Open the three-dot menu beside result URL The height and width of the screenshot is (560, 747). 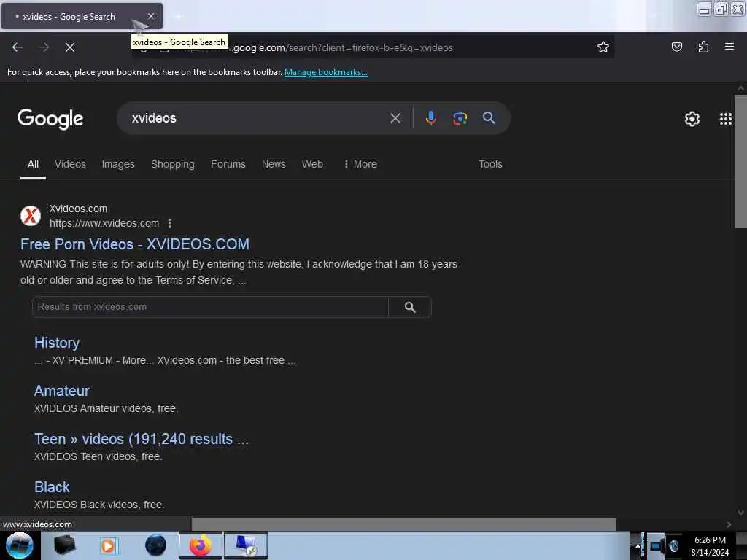pyautogui.click(x=170, y=223)
